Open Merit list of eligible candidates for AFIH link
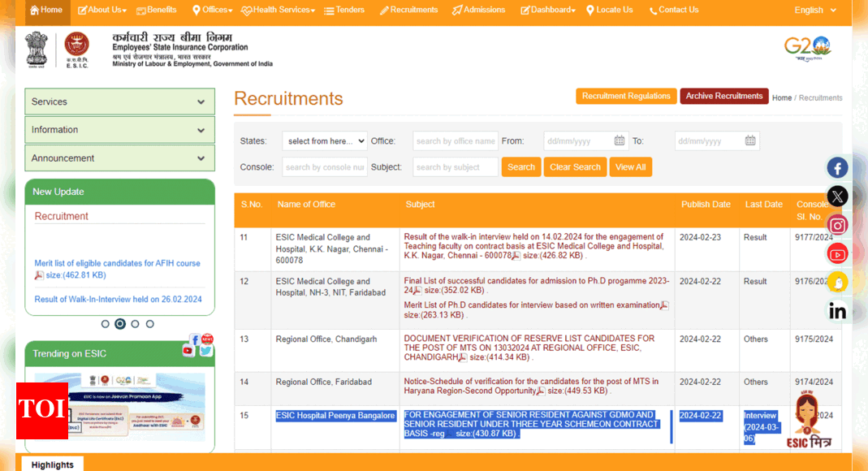Viewport: 868px width, 471px height. [x=118, y=263]
